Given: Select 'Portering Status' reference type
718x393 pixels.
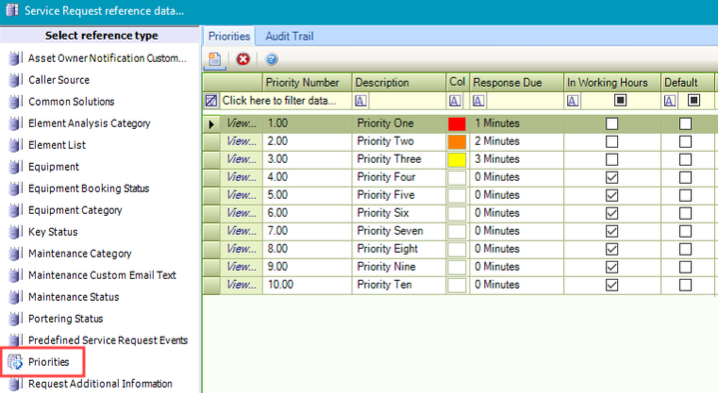Looking at the screenshot, I should coord(65,319).
